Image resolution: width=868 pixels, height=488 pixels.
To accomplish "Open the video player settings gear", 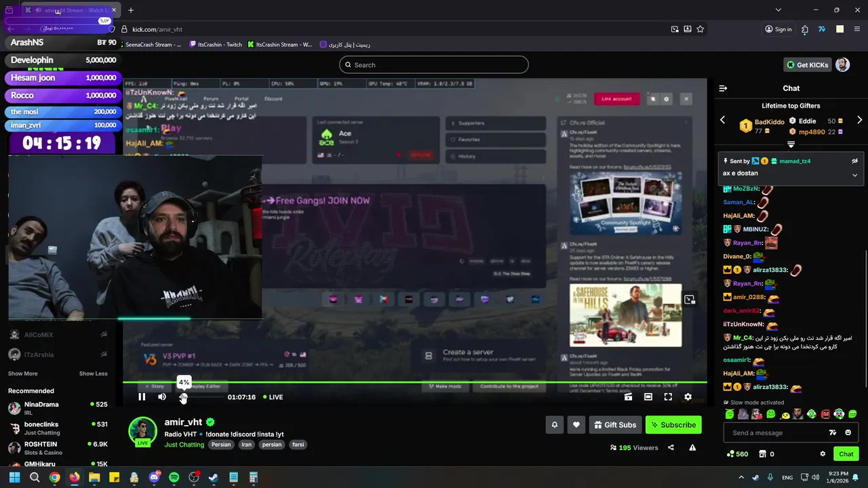I will click(688, 397).
